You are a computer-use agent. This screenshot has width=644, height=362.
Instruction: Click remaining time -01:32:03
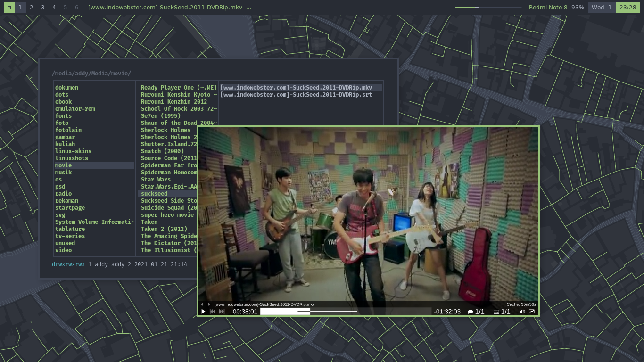[x=447, y=312]
